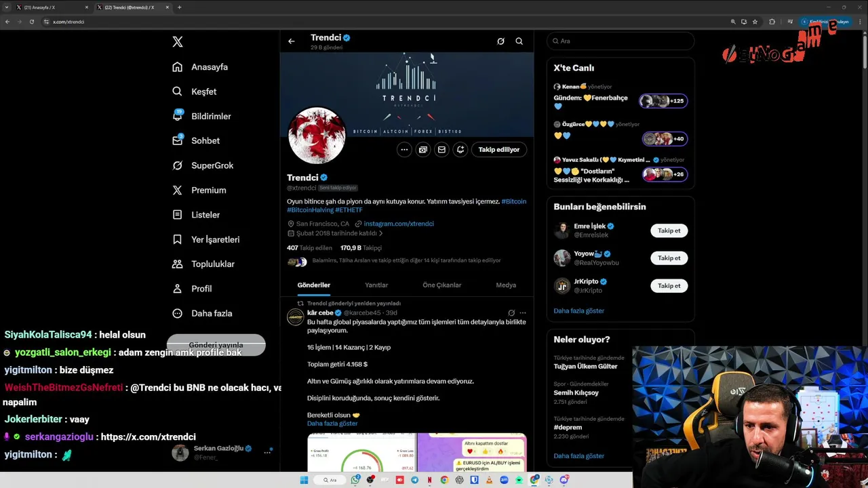Click back arrow on Trendci profile
The width and height of the screenshot is (868, 488).
tap(292, 41)
